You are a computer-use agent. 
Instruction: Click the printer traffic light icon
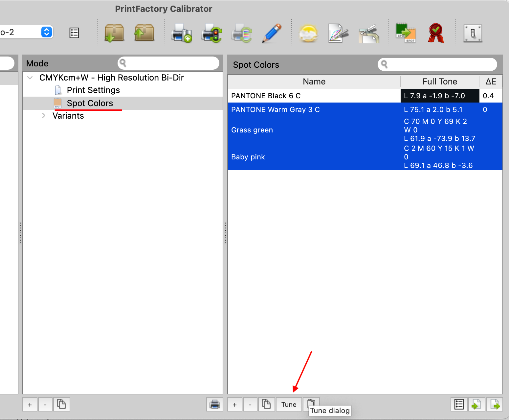click(x=211, y=33)
